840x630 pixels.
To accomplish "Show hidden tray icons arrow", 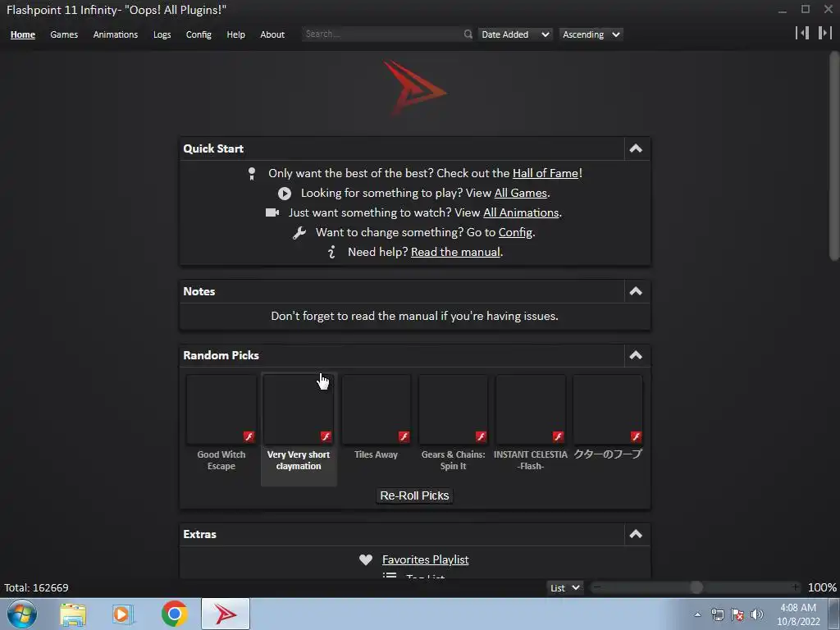I will [697, 614].
